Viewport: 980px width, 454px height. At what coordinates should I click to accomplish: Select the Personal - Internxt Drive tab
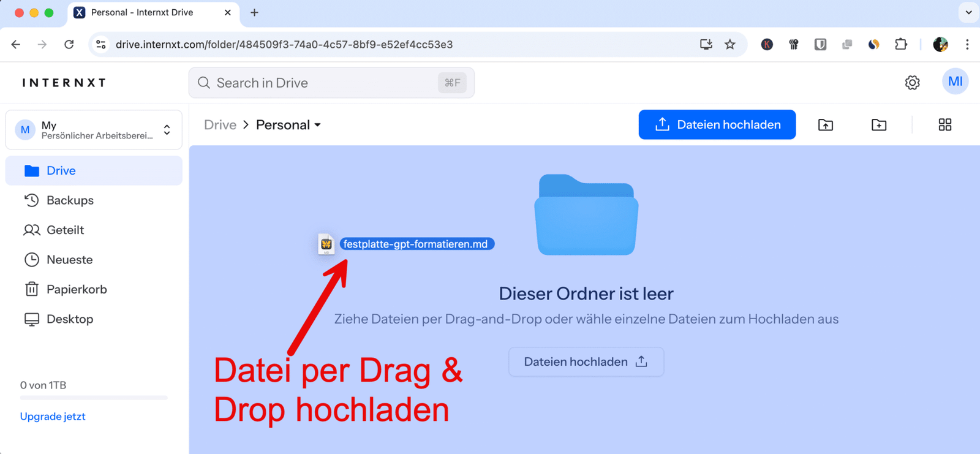point(153,13)
